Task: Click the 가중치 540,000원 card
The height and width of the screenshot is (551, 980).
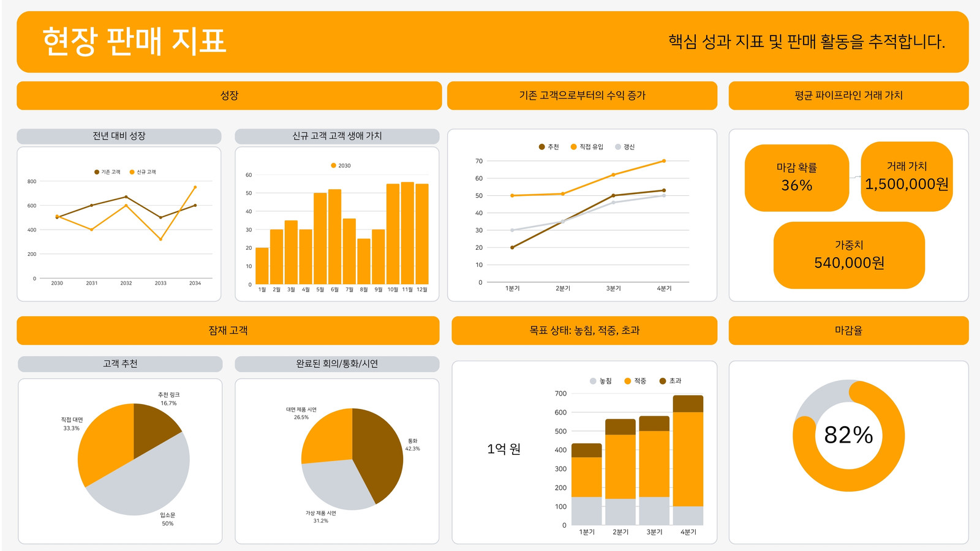Action: (x=849, y=255)
